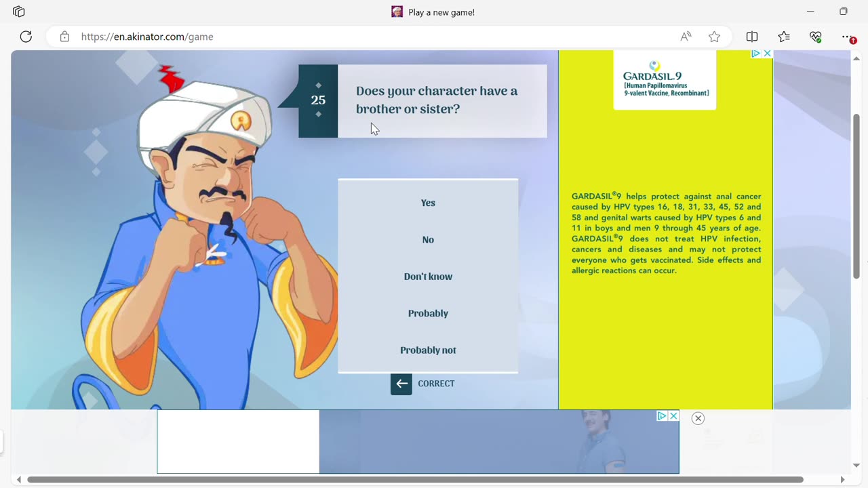Add page to favorites star icon
868x488 pixels.
point(714,37)
